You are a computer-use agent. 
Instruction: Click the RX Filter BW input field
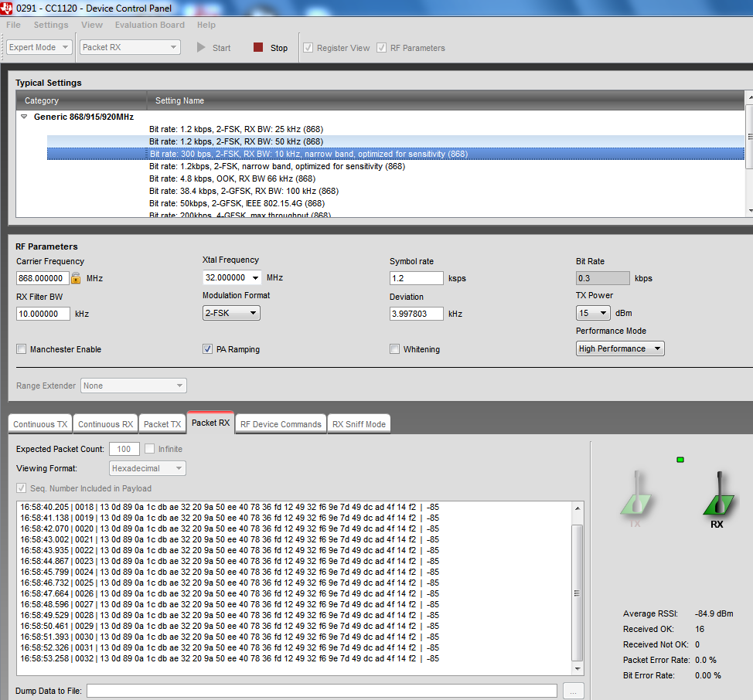43,313
